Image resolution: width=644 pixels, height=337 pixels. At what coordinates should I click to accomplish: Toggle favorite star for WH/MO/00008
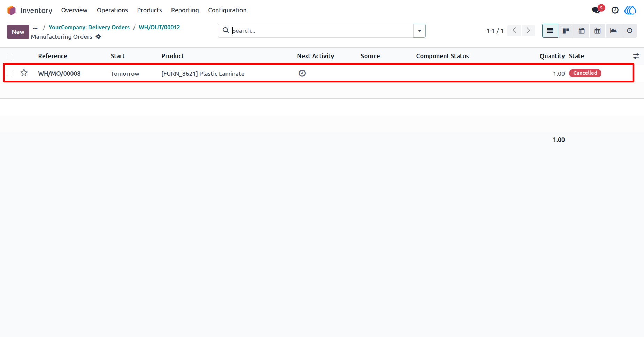(24, 73)
